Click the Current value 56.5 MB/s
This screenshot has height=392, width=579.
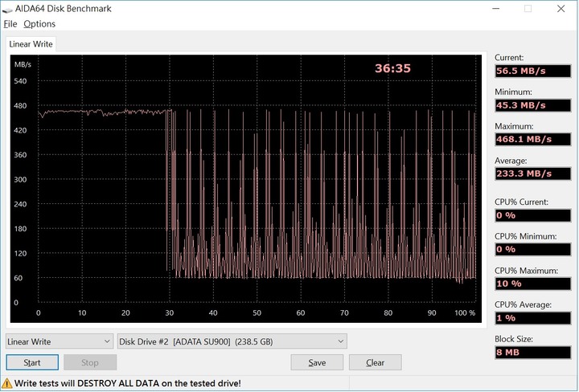pyautogui.click(x=533, y=71)
